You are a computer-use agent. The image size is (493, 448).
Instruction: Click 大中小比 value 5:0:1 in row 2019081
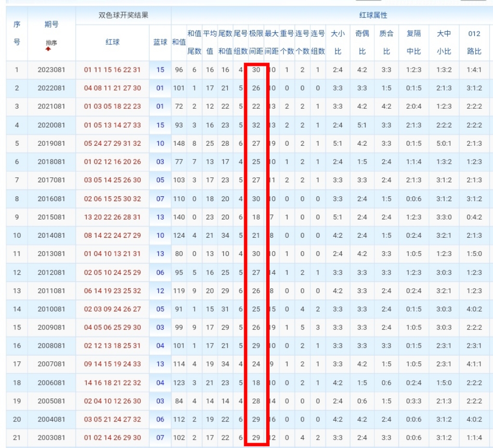[x=443, y=143]
